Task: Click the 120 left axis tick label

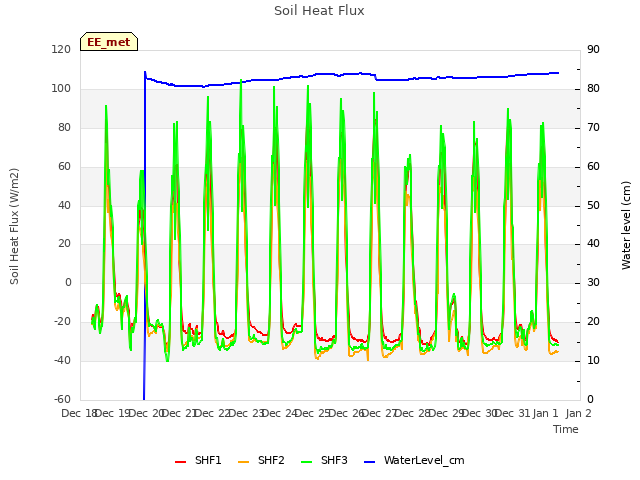Action: 61,49
